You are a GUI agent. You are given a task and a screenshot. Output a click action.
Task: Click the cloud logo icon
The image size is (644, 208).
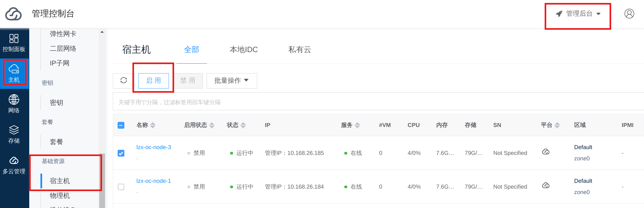[x=14, y=14]
